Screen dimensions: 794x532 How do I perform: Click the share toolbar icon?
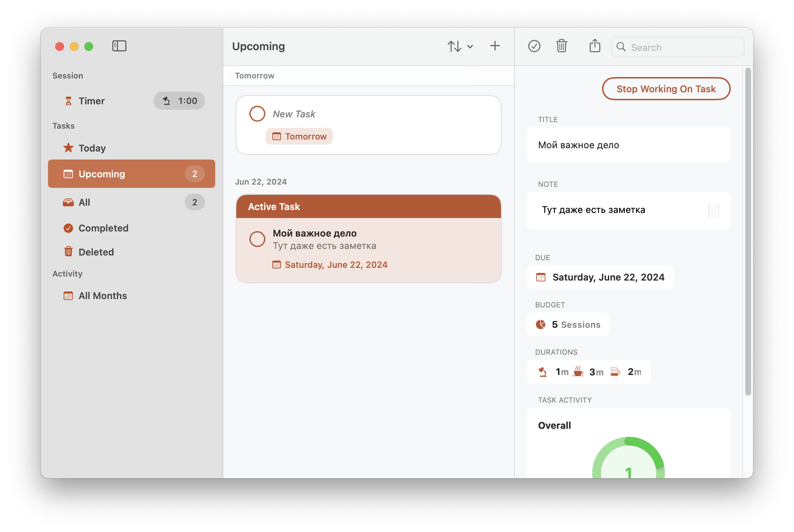(595, 46)
